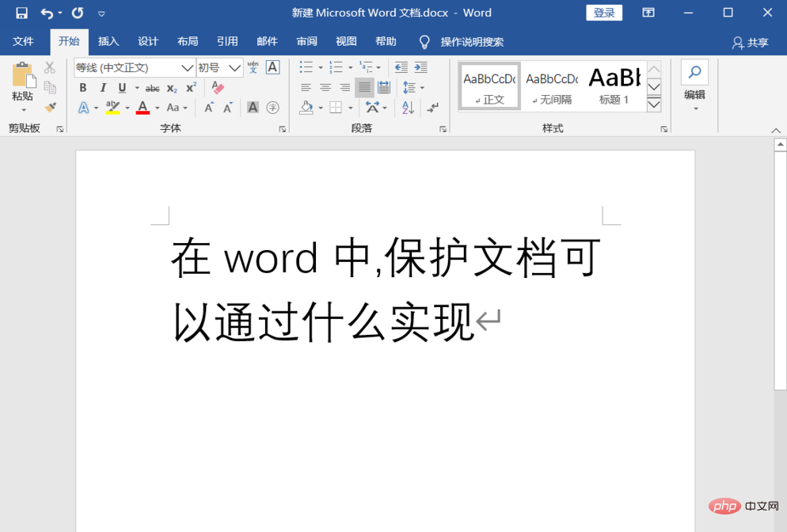Show or hide paragraph marks
This screenshot has height=532, width=787.
[x=432, y=108]
